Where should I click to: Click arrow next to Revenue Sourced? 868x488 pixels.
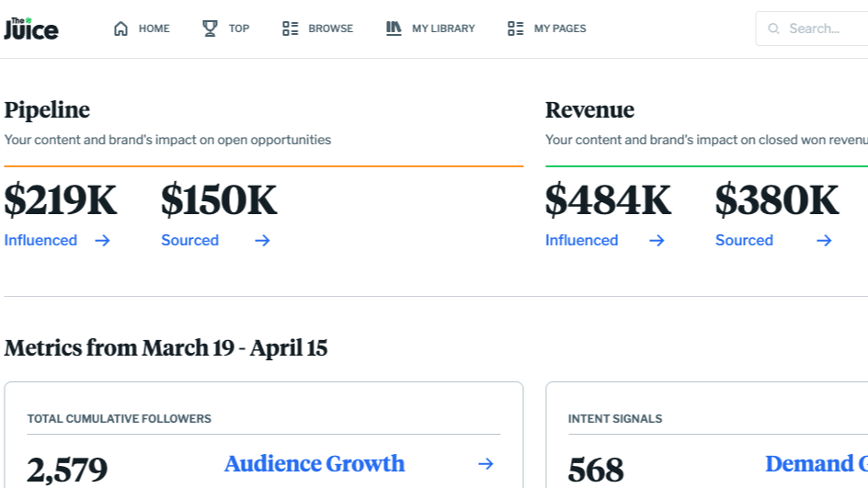[824, 241]
